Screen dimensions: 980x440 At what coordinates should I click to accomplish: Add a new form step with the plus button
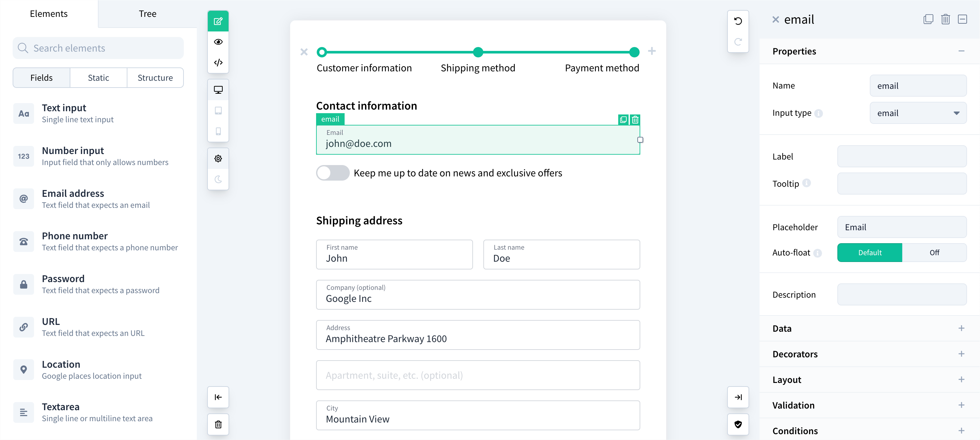point(652,51)
